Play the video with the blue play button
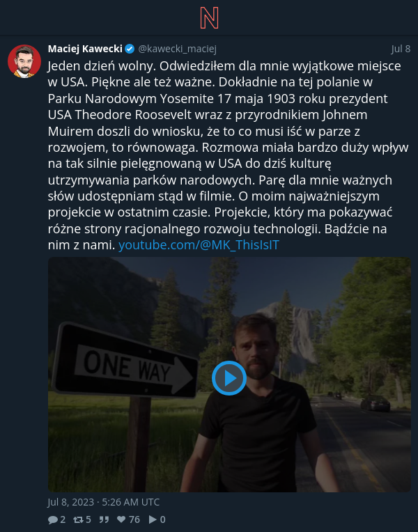The width and height of the screenshot is (418, 532). coord(229,377)
